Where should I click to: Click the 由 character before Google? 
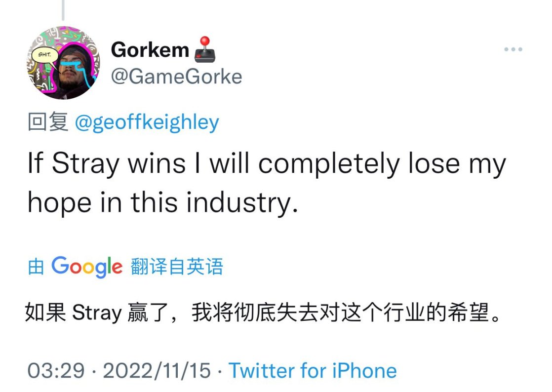click(x=36, y=267)
